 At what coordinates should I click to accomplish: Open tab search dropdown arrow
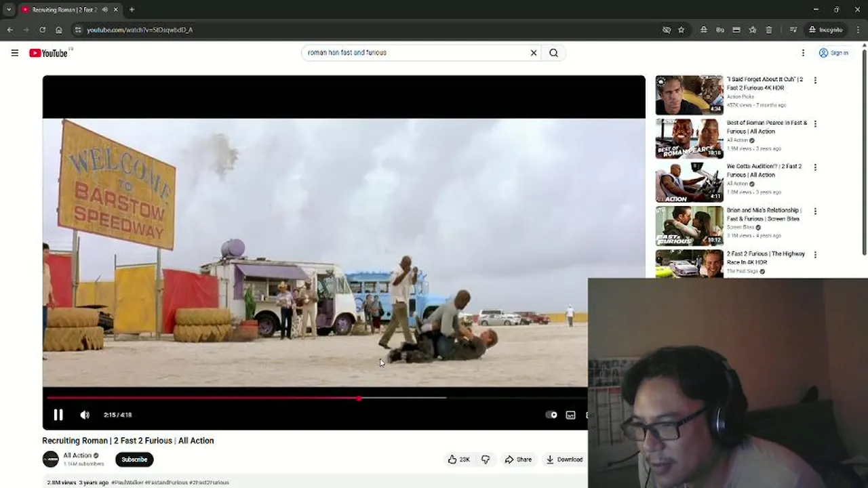pyautogui.click(x=9, y=9)
